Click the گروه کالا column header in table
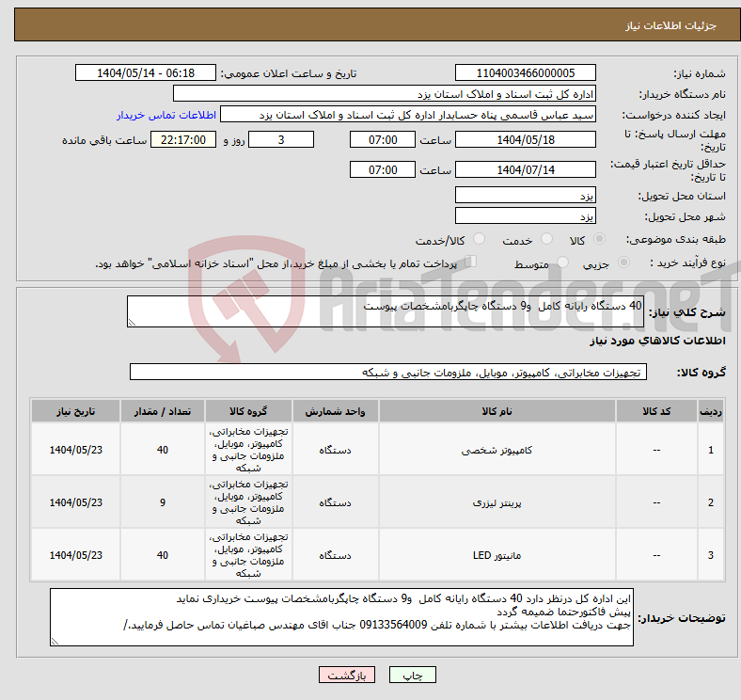 [248, 411]
